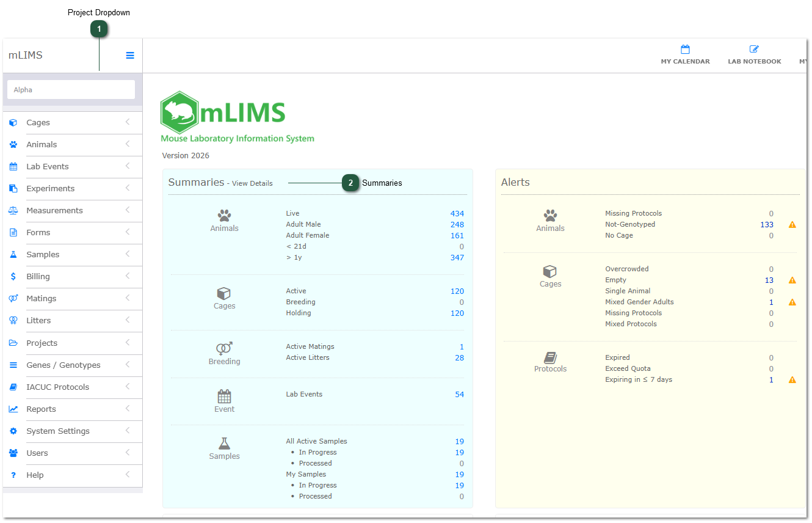812x523 pixels.
Task: Click the Empty cages warning triangle icon
Action: 792,280
